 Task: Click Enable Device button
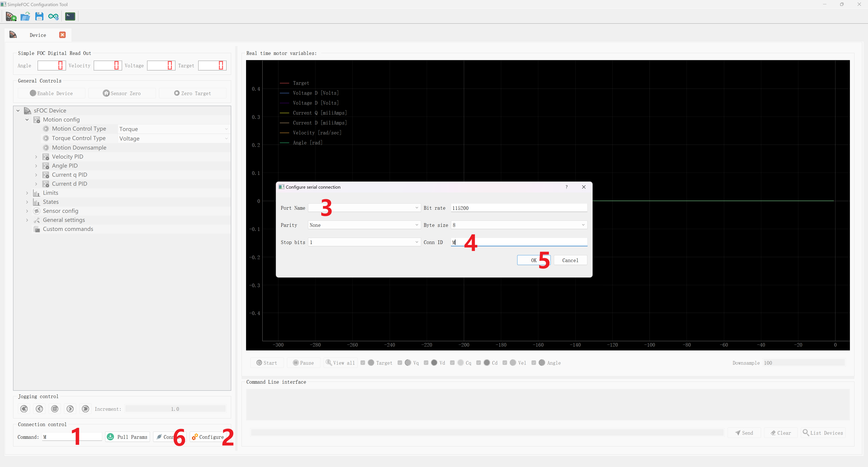point(51,93)
